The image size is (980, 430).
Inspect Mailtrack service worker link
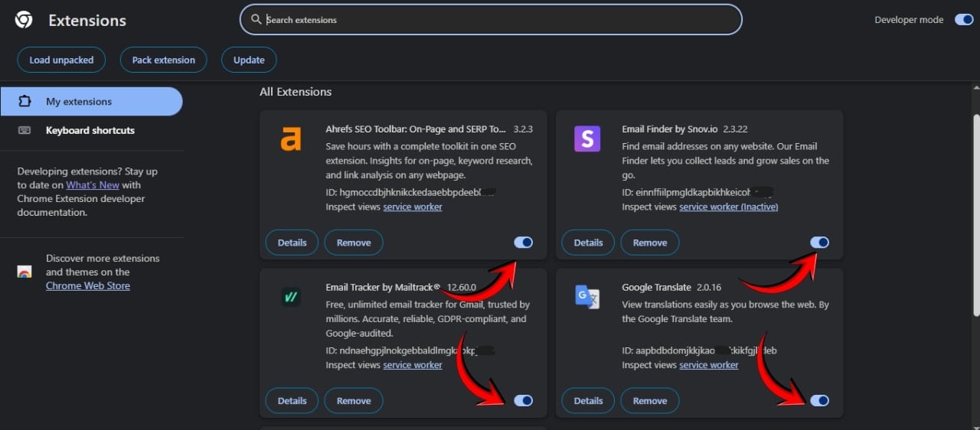click(x=413, y=366)
